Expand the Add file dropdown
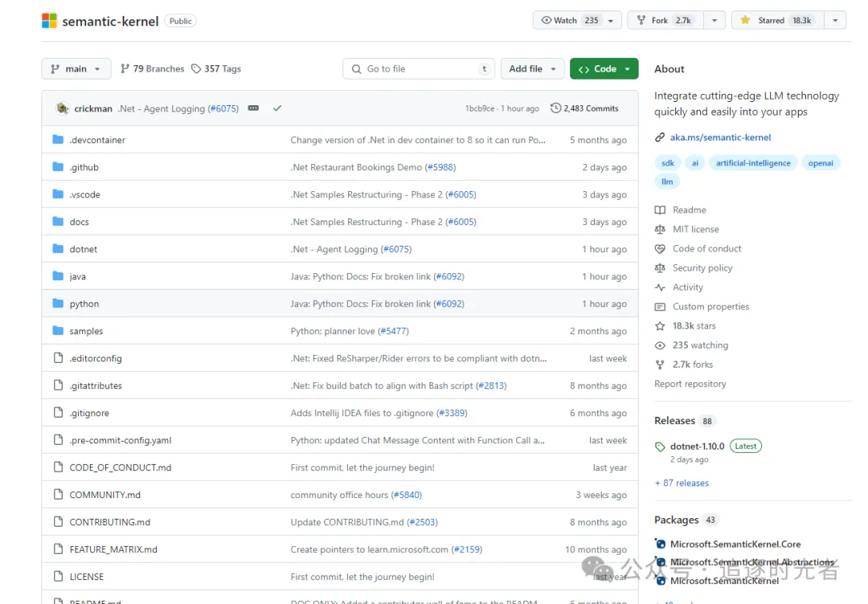 click(x=532, y=69)
